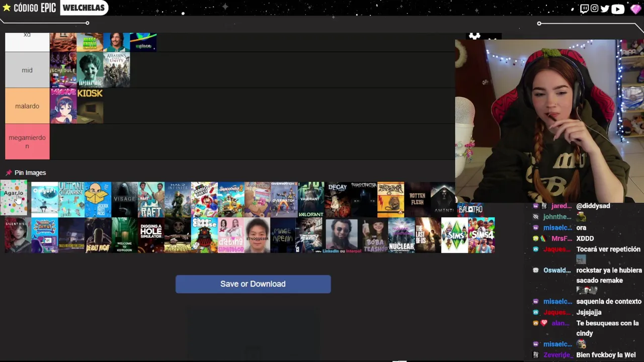644x362 pixels.
Task: Select the Buckshot Roulette tile
Action: [x=178, y=235]
